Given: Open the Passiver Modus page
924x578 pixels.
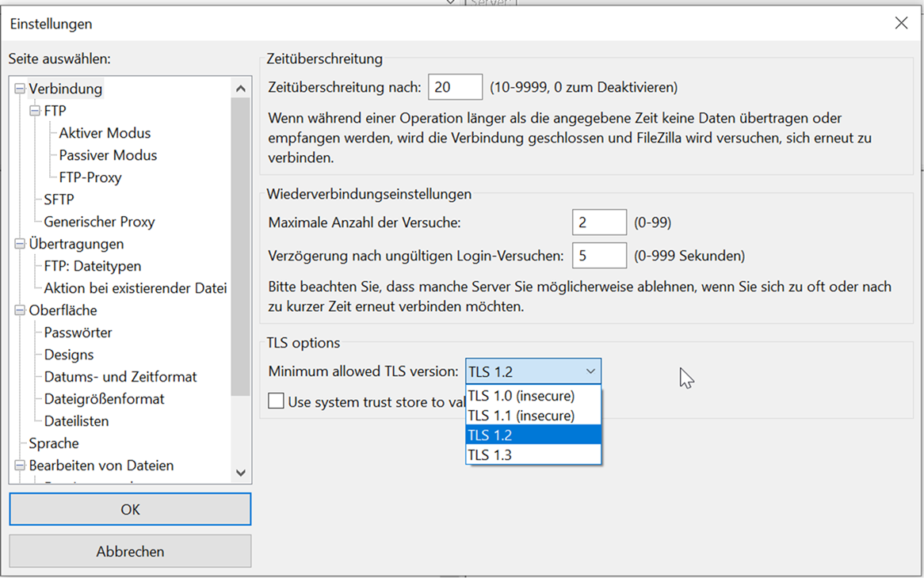Looking at the screenshot, I should (108, 155).
